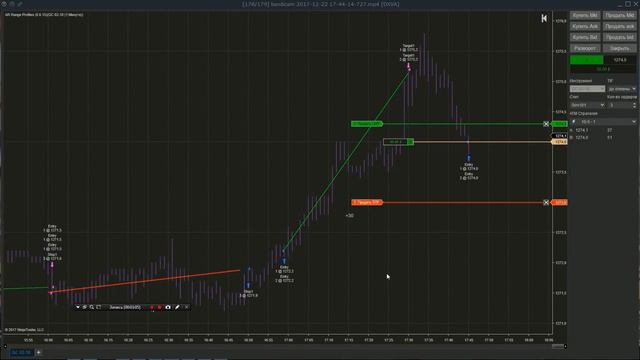This screenshot has height=360, width=640.
Task: Click the 1274.0 price box in trade panel
Action: [x=620, y=60]
